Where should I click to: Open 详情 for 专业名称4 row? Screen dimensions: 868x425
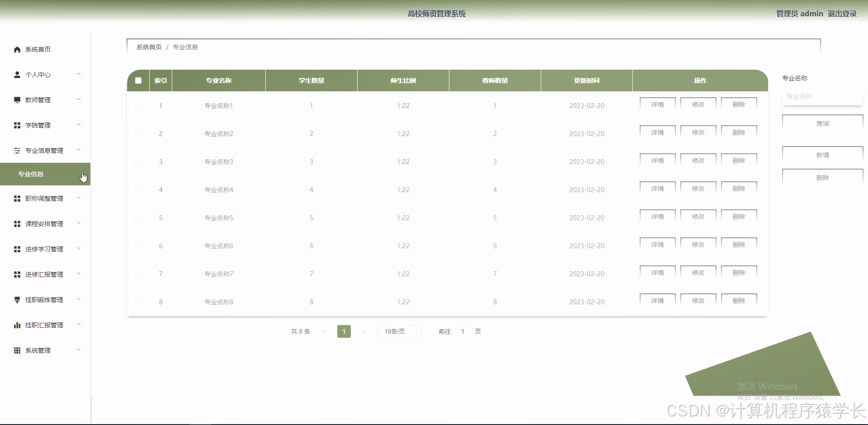tap(658, 189)
